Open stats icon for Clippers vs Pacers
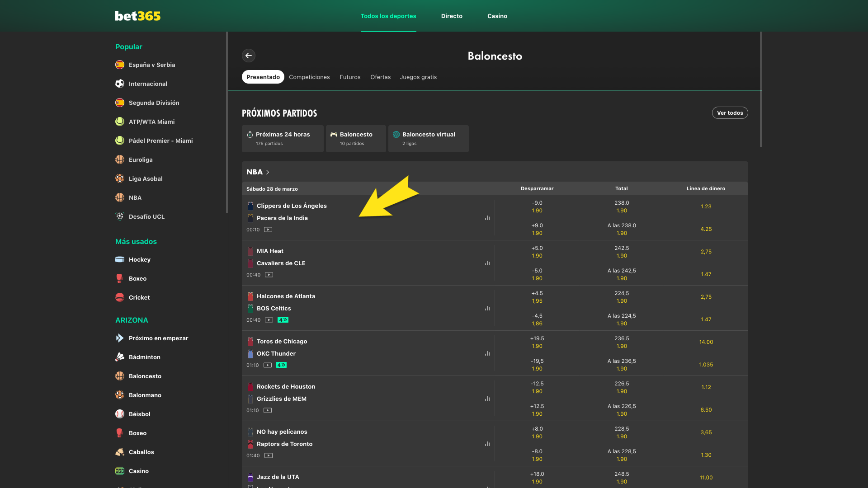 click(487, 218)
